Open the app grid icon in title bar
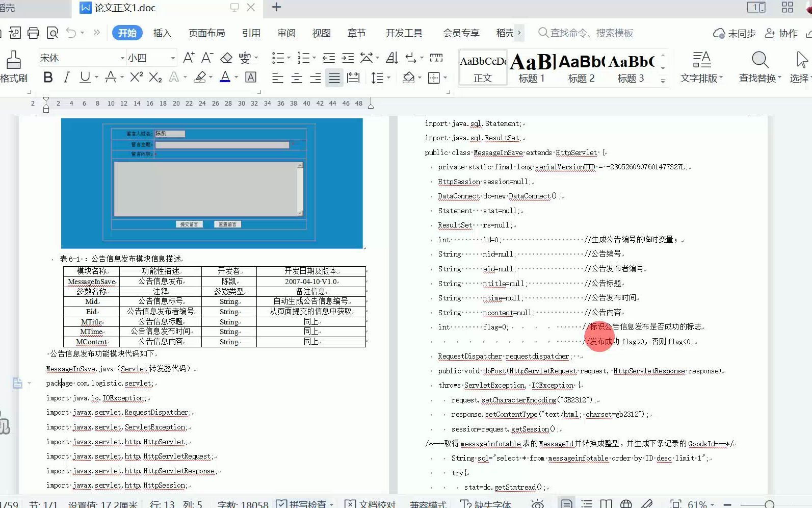 pyautogui.click(x=788, y=7)
